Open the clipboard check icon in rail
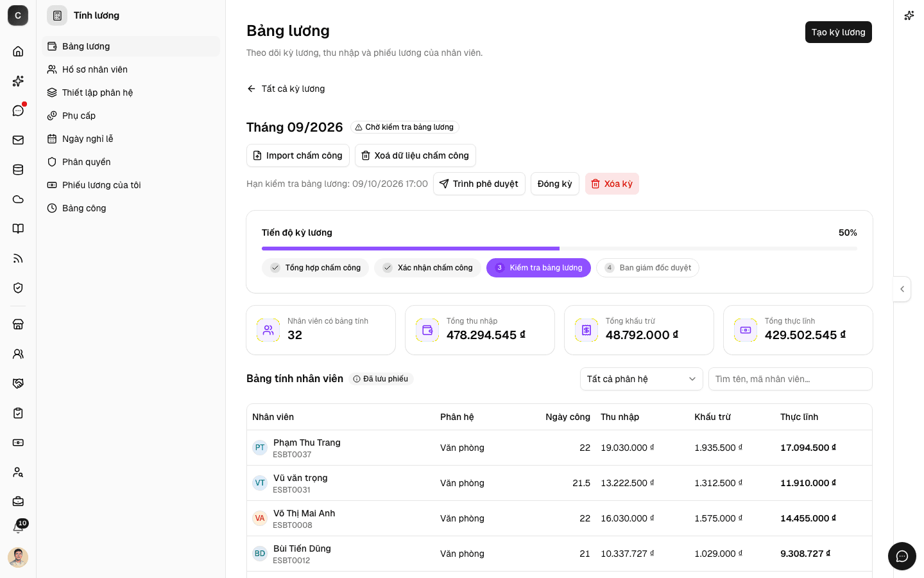 click(x=18, y=413)
